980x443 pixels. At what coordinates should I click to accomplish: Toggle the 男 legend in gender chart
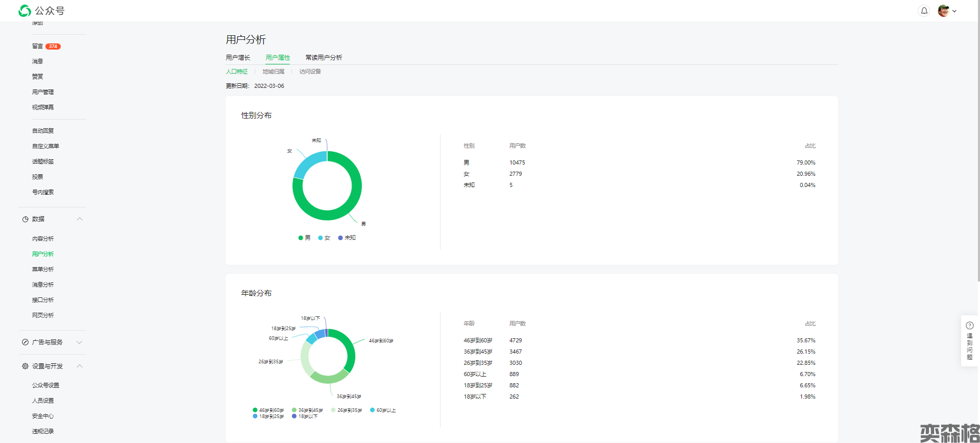click(x=304, y=238)
